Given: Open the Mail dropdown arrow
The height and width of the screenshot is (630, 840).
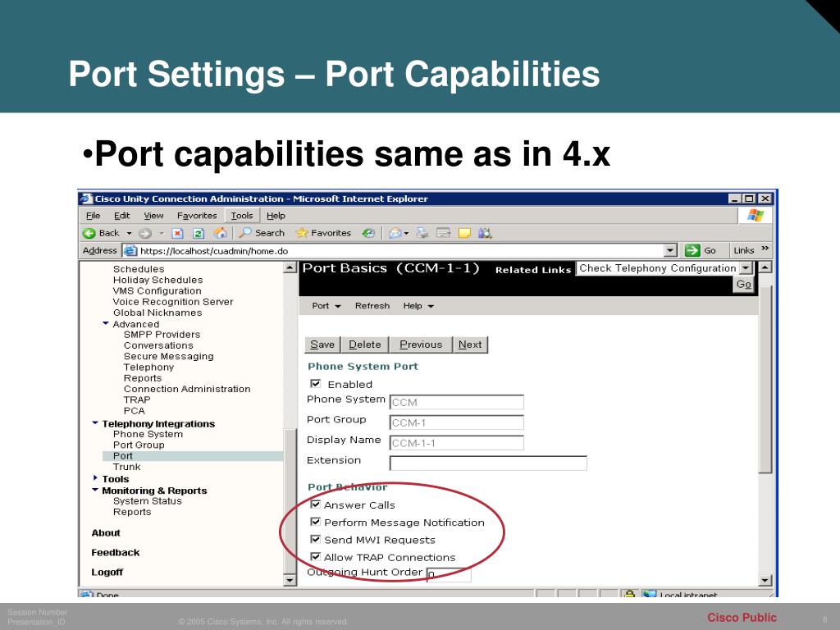Looking at the screenshot, I should click(x=407, y=233).
